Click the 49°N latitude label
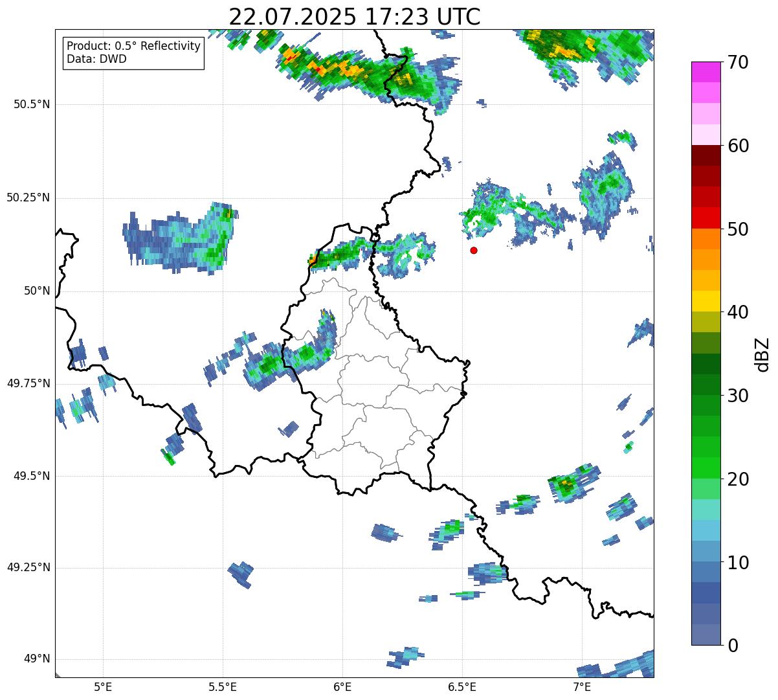Viewport: 778px width, 700px height. click(37, 659)
